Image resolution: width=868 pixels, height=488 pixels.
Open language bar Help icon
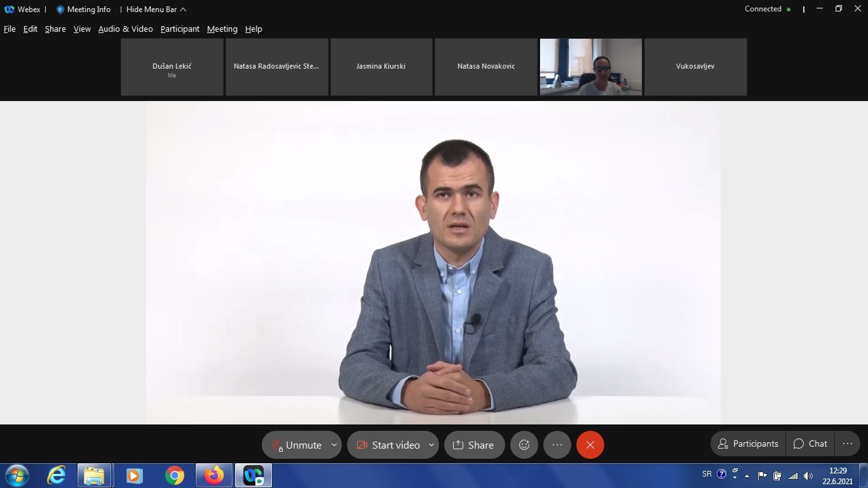click(721, 474)
